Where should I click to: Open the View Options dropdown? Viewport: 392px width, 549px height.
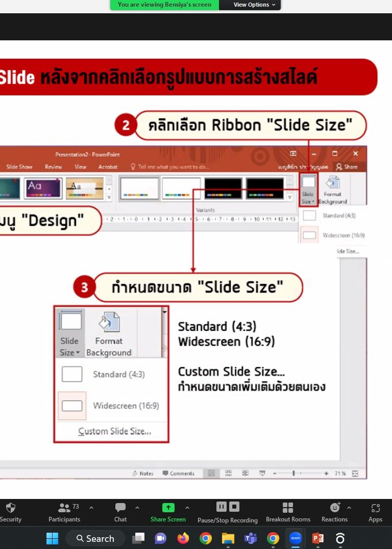tap(254, 5)
